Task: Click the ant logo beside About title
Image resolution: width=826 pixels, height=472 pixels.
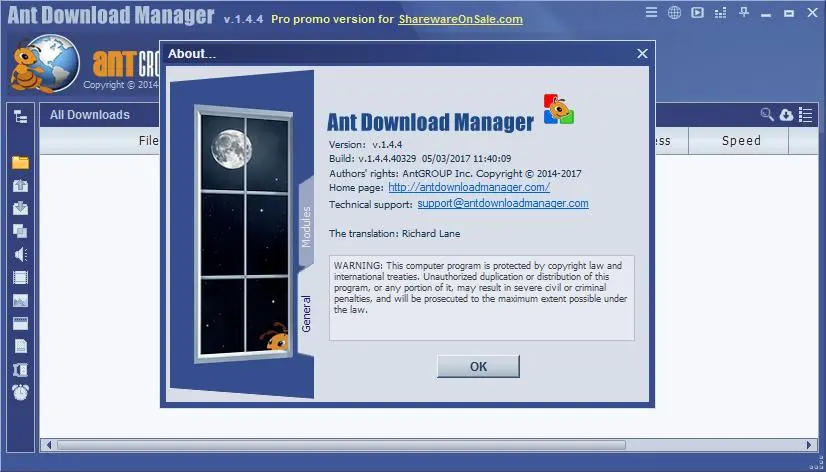Action: (x=559, y=109)
